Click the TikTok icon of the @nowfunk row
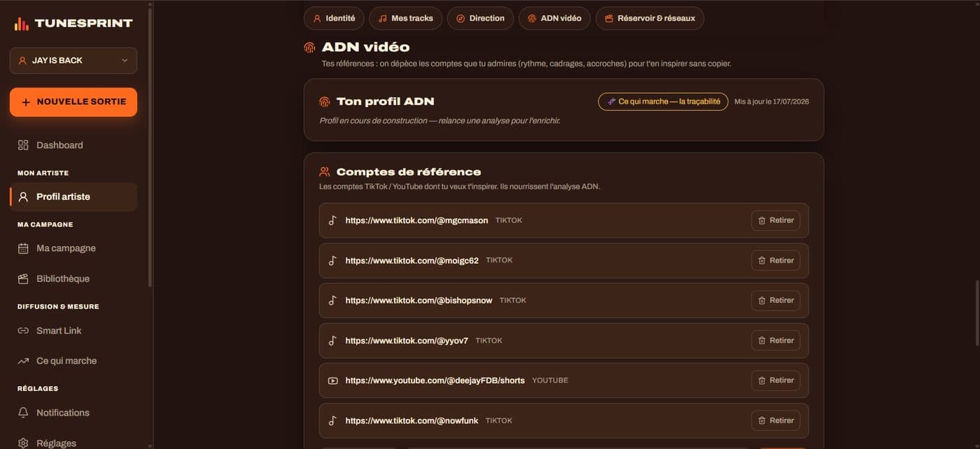 [332, 420]
